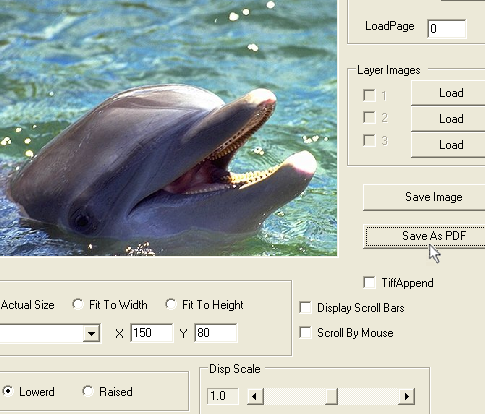Select Fit To Height radio button
The height and width of the screenshot is (414, 485).
[171, 304]
